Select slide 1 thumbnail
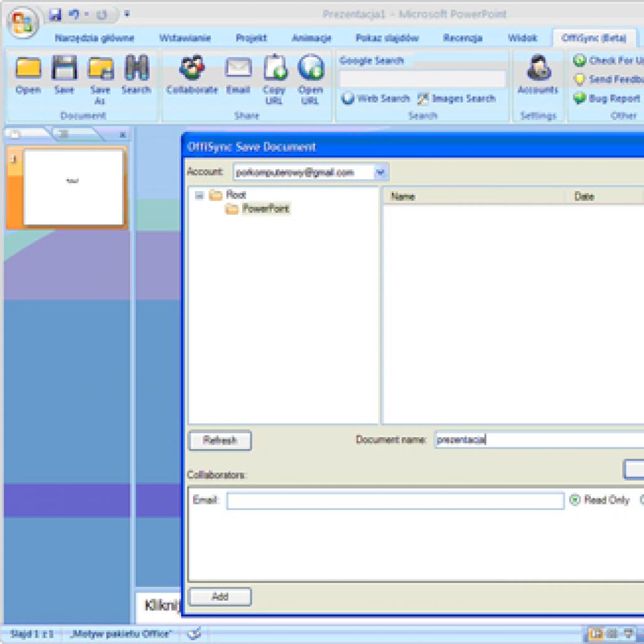This screenshot has width=644, height=644. coord(73,187)
